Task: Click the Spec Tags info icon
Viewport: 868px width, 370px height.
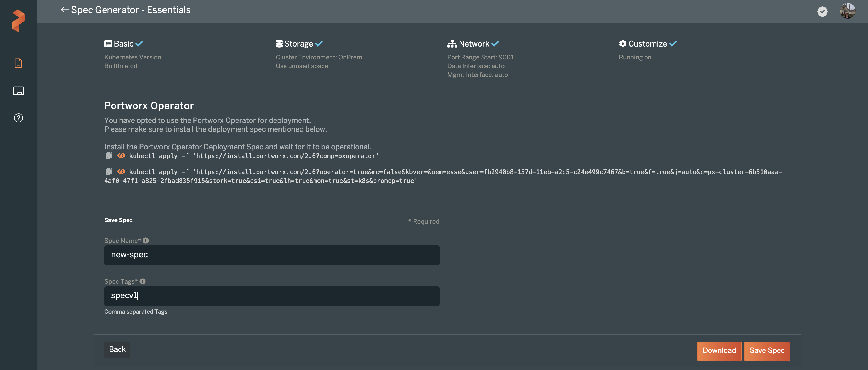Action: 143,281
